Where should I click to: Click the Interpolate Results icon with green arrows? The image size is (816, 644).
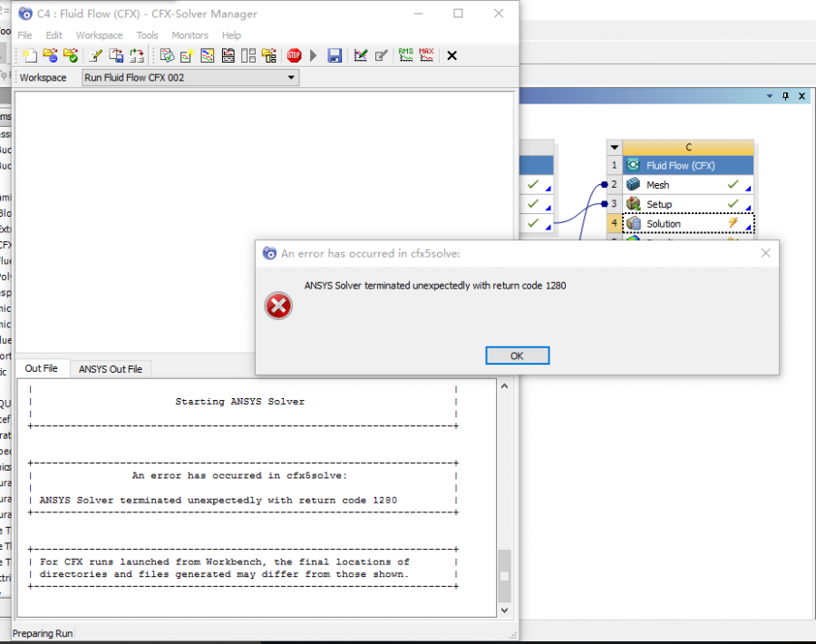coord(136,55)
